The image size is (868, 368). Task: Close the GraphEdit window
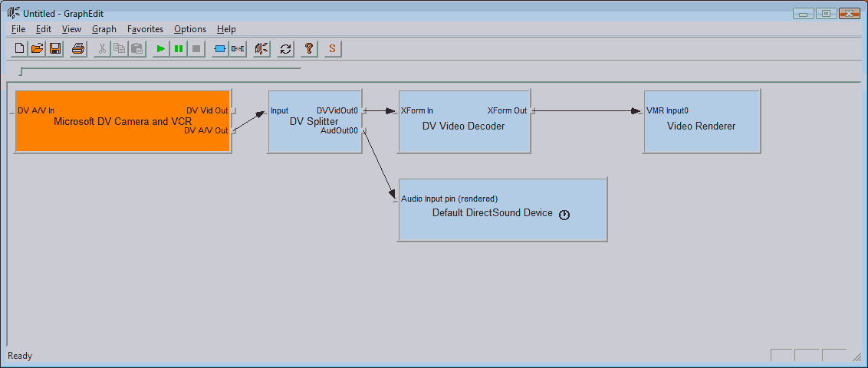[x=849, y=13]
